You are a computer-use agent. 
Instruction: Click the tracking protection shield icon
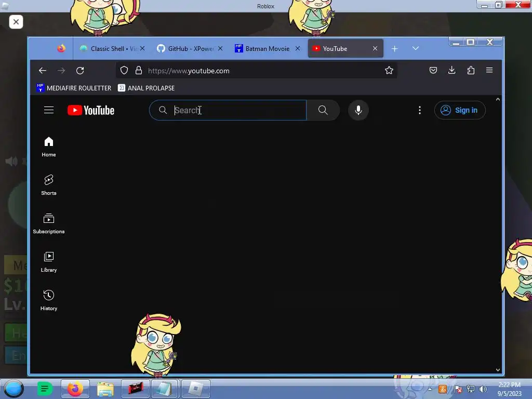point(124,71)
